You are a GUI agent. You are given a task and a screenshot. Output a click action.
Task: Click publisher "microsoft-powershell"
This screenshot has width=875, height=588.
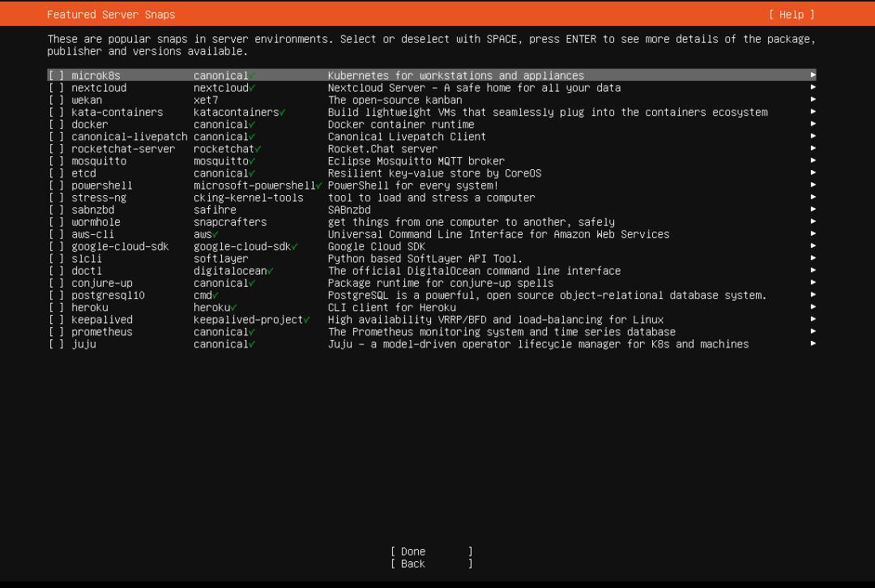click(254, 185)
